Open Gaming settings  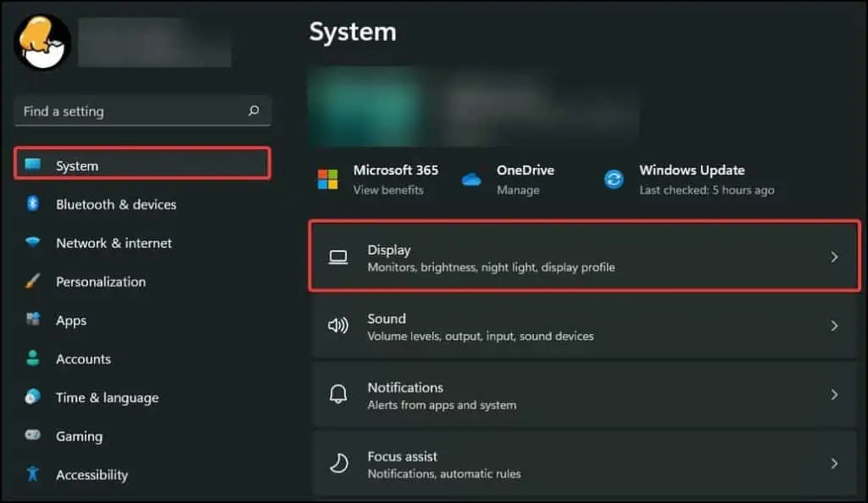(79, 436)
